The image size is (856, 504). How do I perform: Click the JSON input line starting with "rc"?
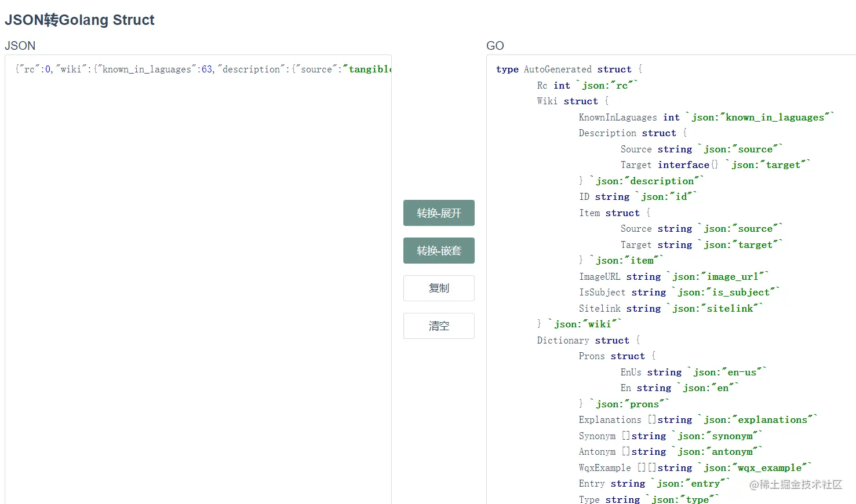pyautogui.click(x=203, y=69)
